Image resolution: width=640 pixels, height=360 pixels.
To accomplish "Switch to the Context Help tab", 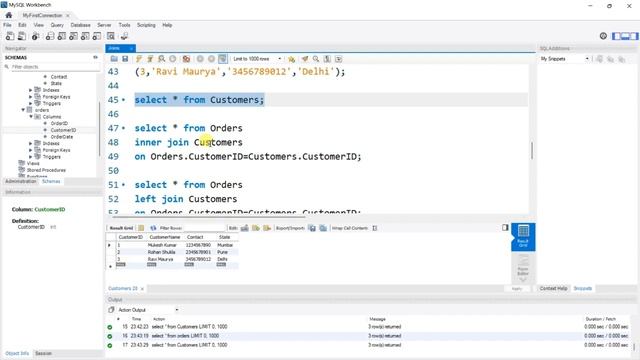I will [553, 288].
